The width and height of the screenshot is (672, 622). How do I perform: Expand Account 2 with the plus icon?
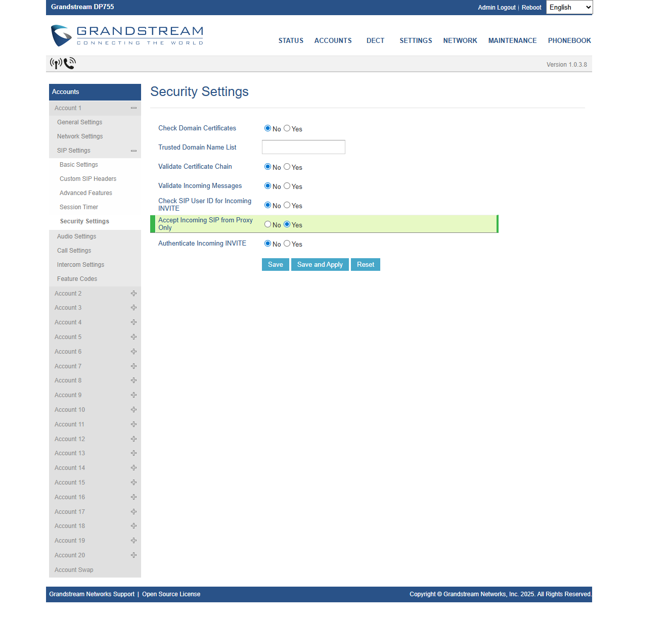(133, 294)
